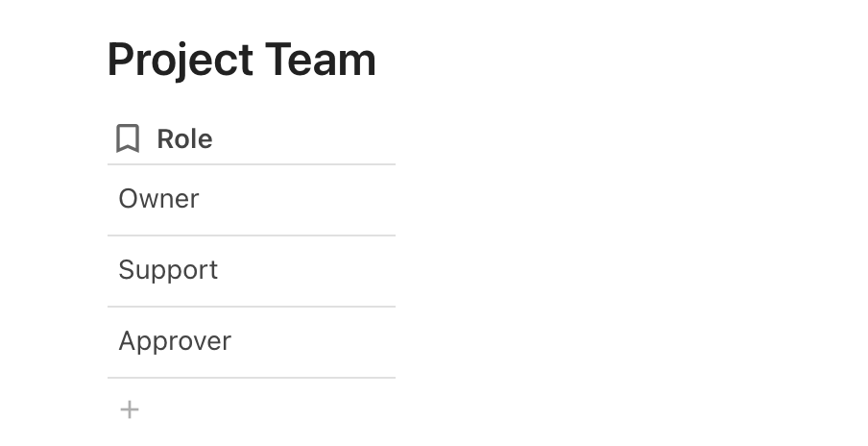868x446 pixels.
Task: Open the Role column header menu
Action: coord(184,139)
